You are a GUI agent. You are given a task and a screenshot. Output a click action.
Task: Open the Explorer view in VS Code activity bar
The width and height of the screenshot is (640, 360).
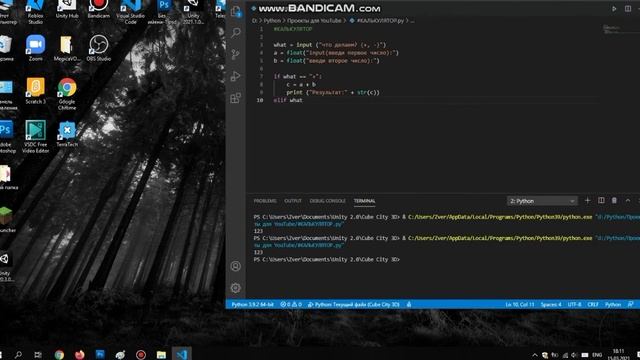coord(236,11)
